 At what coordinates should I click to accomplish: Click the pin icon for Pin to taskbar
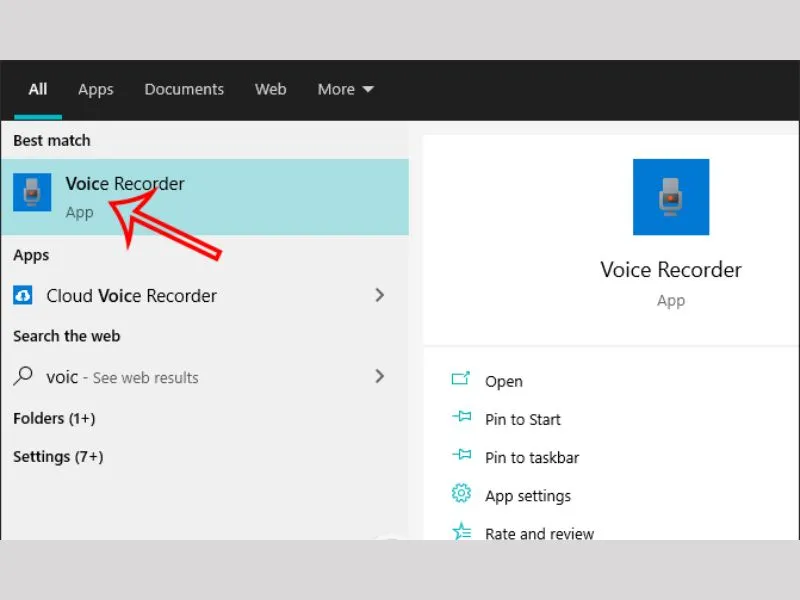462,454
